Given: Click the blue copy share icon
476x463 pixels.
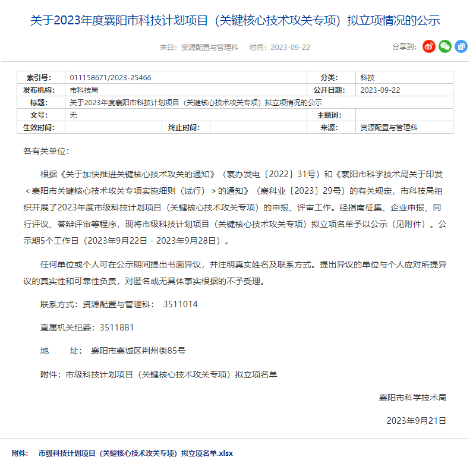Looking at the screenshot, I should pos(461,47).
